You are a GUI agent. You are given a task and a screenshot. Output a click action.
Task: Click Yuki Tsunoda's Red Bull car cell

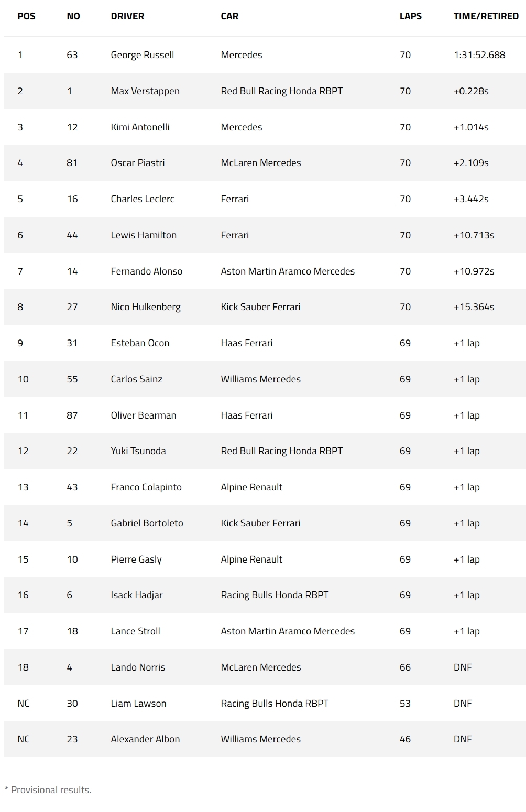point(282,451)
